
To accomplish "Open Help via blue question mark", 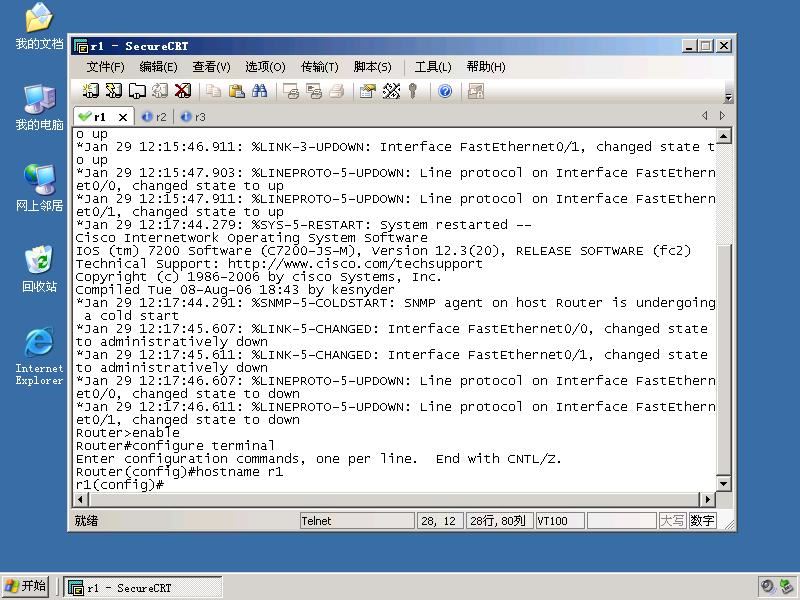I will point(445,91).
